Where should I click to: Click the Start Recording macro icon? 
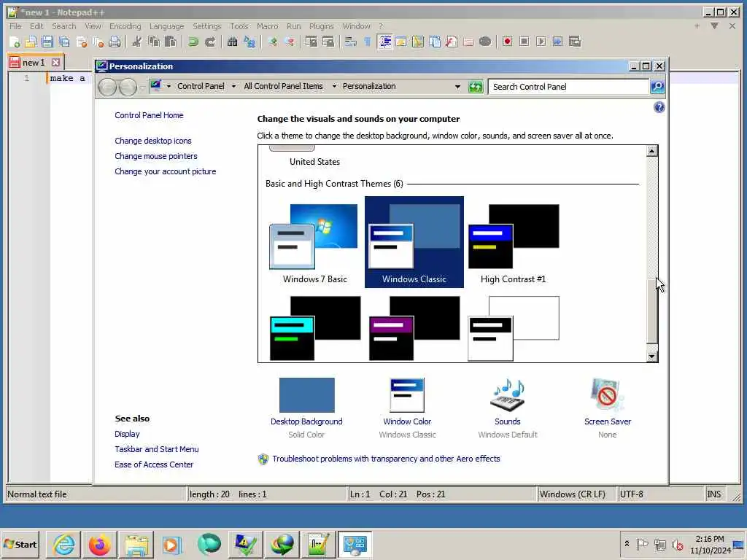[507, 42]
